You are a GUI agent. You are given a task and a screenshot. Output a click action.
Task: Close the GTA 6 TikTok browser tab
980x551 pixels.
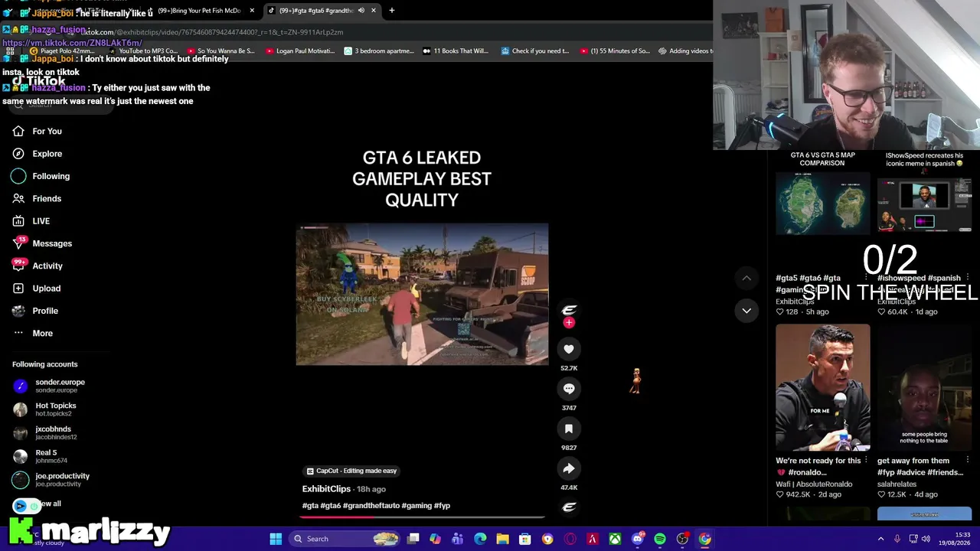(x=374, y=11)
